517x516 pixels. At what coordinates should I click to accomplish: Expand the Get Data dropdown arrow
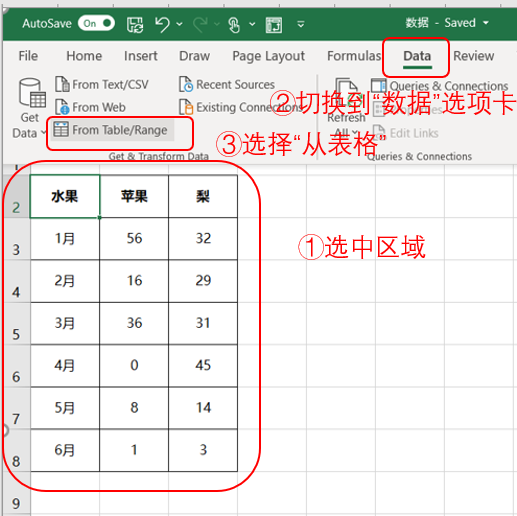point(43,133)
